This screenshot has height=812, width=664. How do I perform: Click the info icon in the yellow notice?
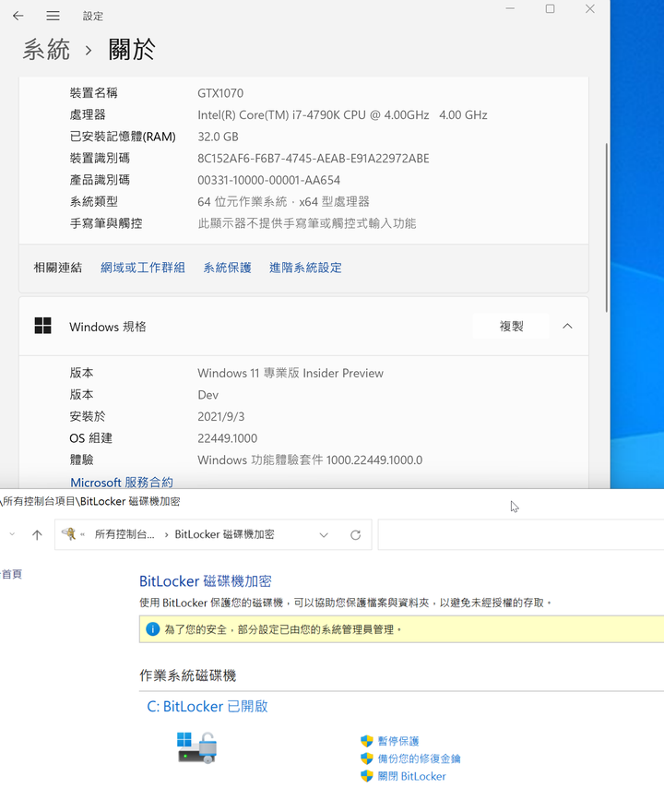(153, 629)
